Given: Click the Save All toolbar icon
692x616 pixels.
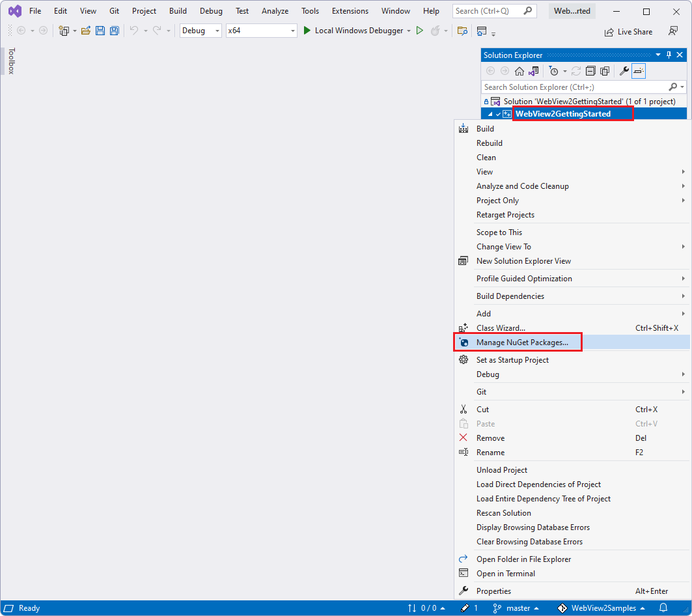Looking at the screenshot, I should point(114,31).
